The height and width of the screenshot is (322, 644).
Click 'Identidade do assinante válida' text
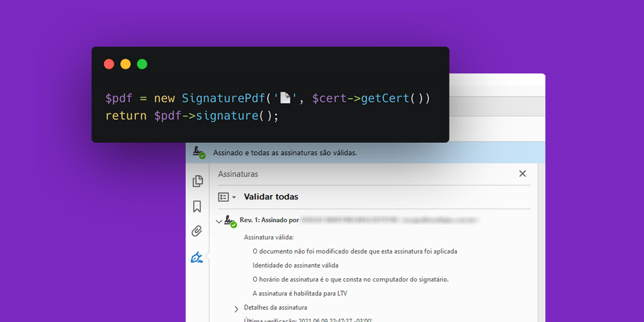coord(295,265)
